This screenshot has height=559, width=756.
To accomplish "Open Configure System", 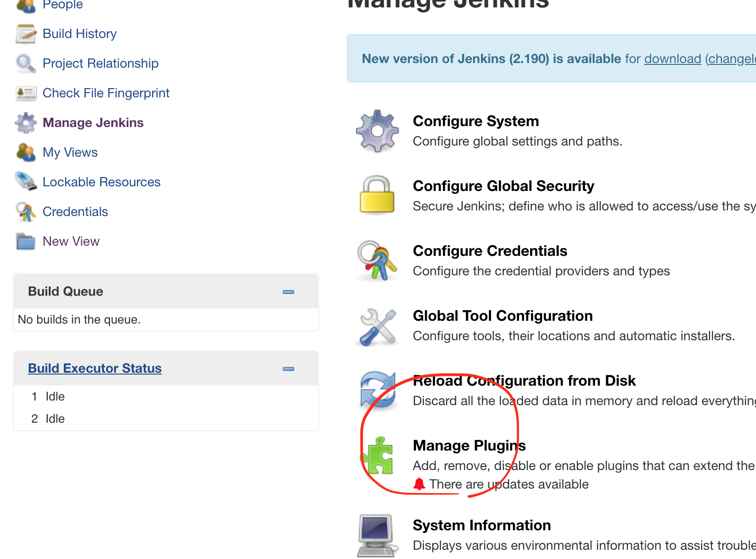I will pyautogui.click(x=476, y=121).
